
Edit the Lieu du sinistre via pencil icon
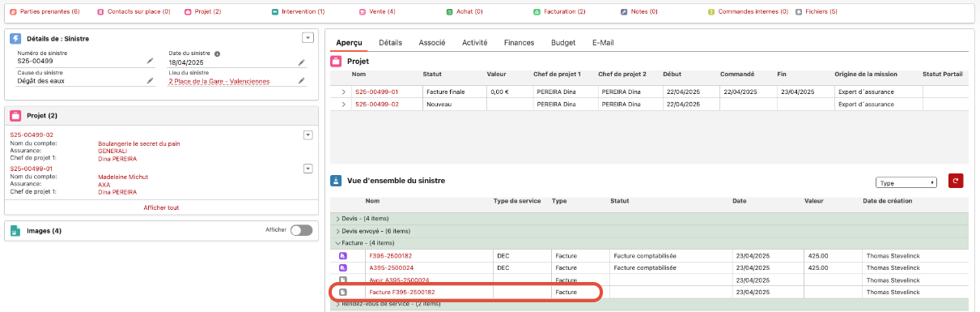coord(301,81)
